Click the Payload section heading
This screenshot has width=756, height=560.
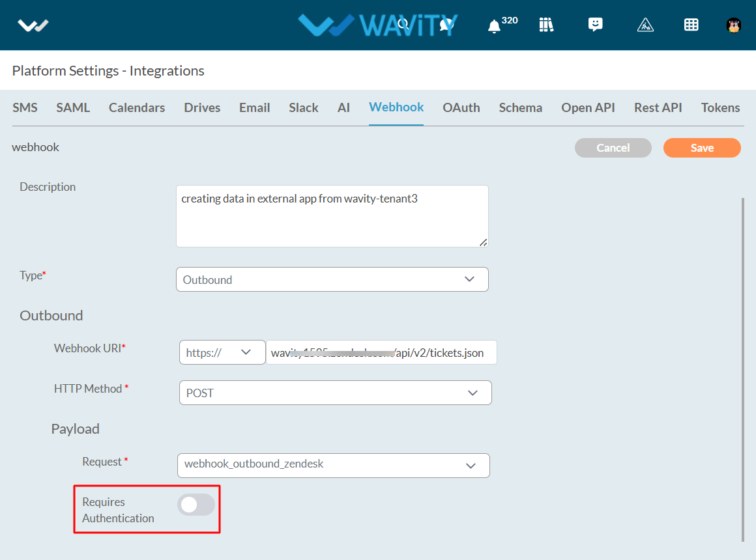(75, 429)
